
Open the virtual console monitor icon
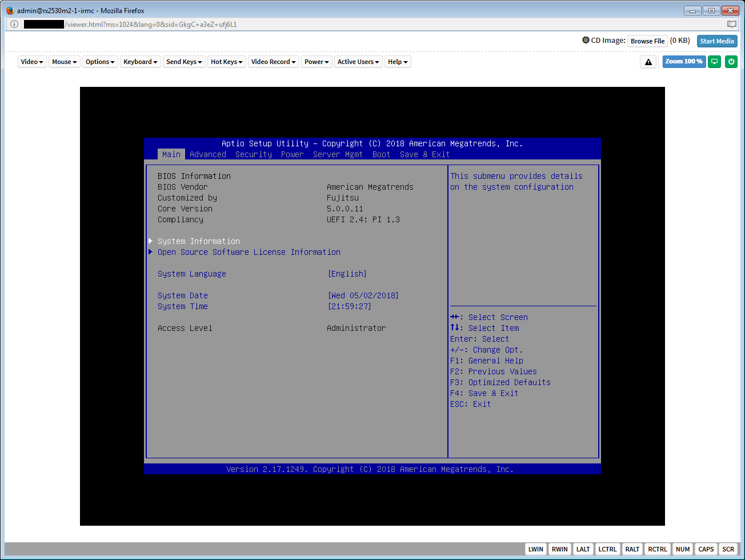pyautogui.click(x=714, y=61)
